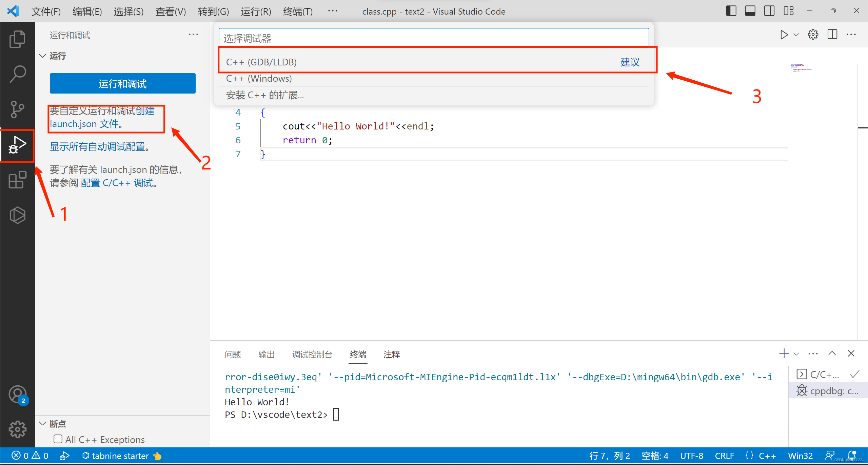Switch to the 注释 panel tab
The image size is (868, 465).
click(392, 355)
